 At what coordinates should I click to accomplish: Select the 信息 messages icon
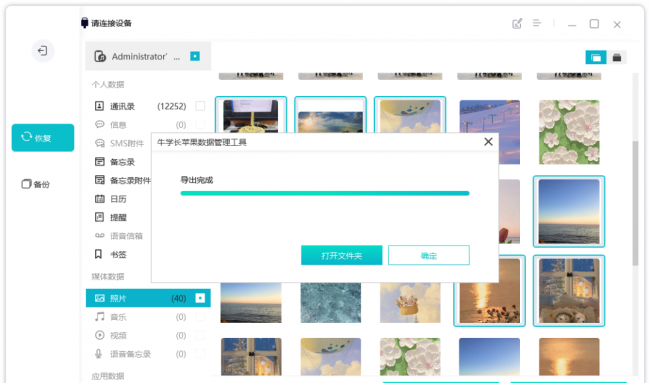pyautogui.click(x=99, y=124)
